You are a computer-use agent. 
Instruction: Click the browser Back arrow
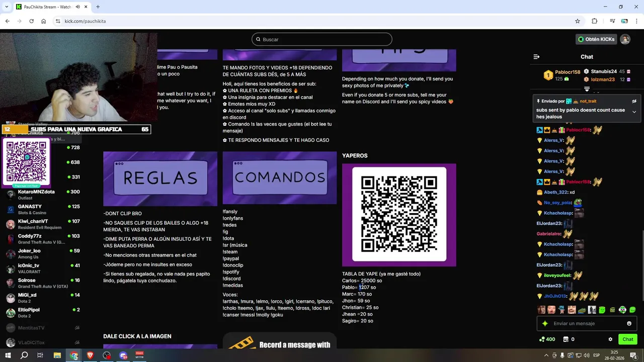(7, 21)
